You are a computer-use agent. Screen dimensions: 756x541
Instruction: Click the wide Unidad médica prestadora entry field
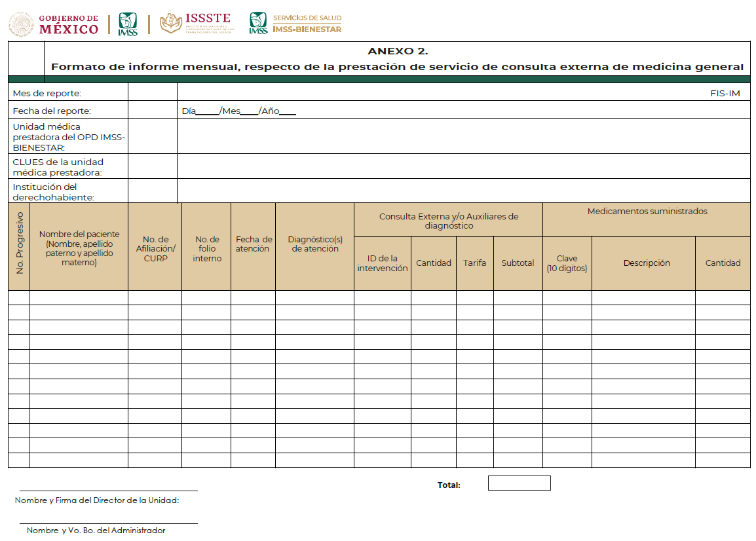click(463, 136)
